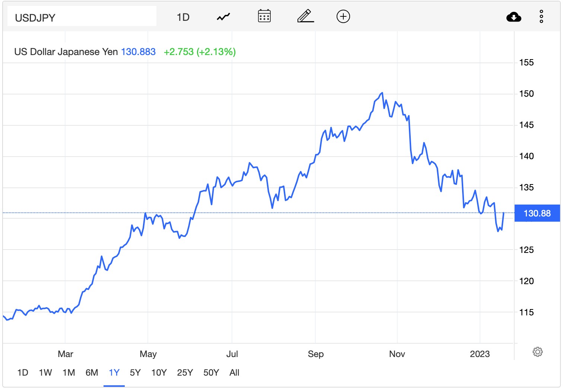Viewport: 566px width, 392px height.
Task: Select the 6M range tab
Action: pos(92,373)
